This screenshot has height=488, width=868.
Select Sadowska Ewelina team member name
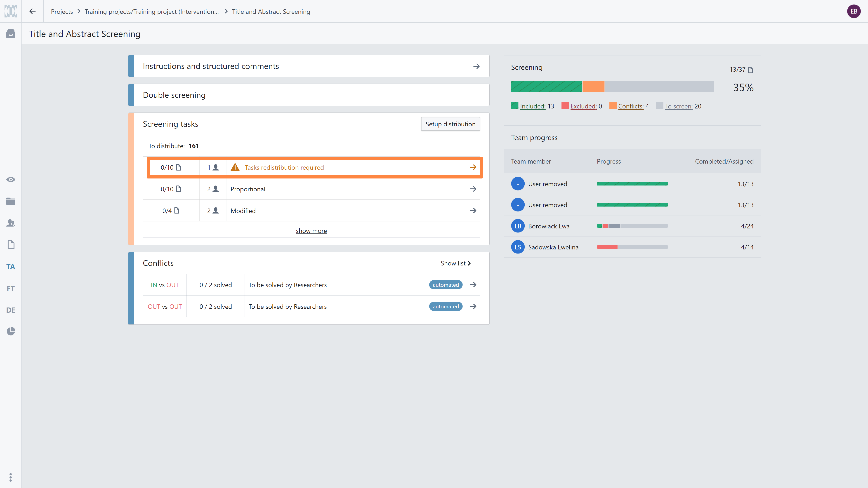click(x=553, y=247)
